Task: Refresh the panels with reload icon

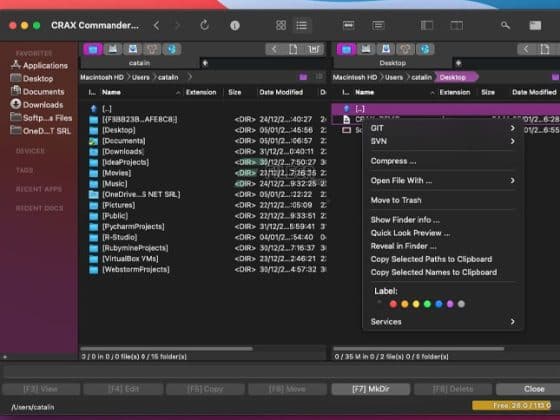Action: click(204, 25)
